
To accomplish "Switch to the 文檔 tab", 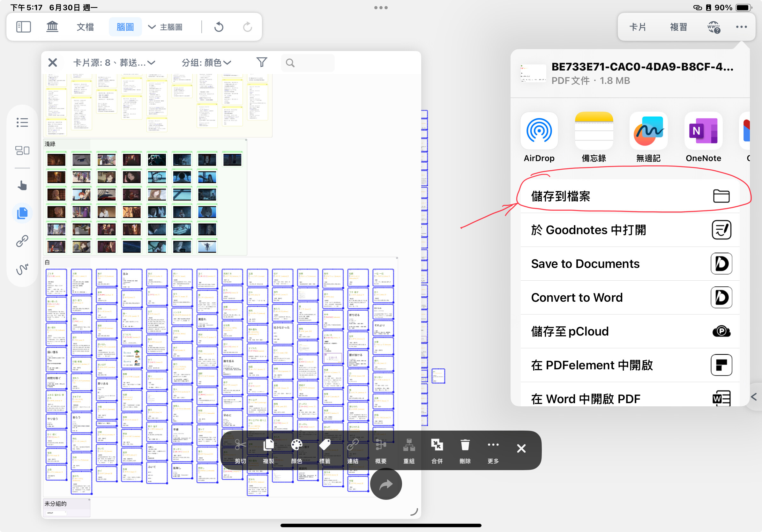I will [x=85, y=27].
